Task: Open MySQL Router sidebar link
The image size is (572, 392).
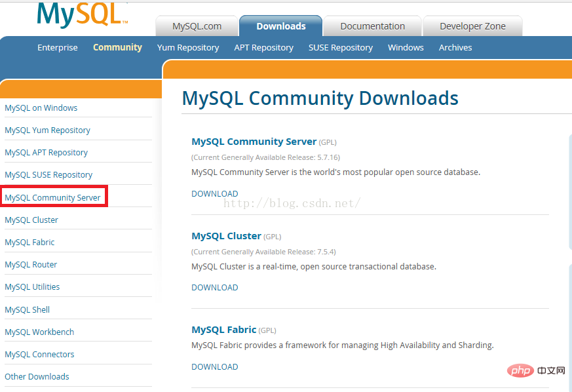Action: [31, 265]
